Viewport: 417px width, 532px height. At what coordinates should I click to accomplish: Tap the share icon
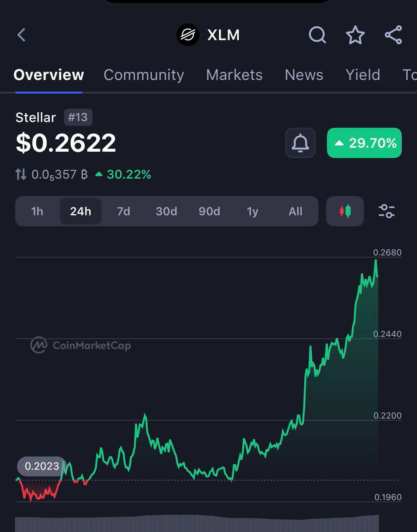393,35
